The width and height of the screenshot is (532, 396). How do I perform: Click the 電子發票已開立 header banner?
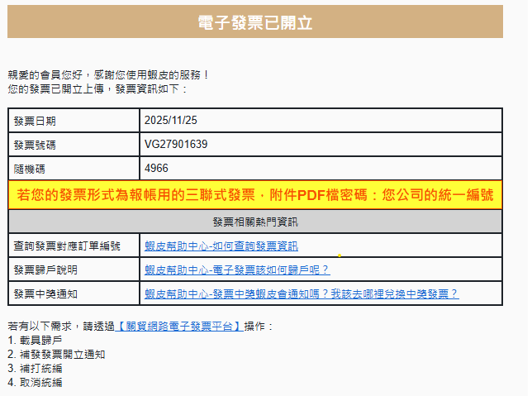point(255,22)
